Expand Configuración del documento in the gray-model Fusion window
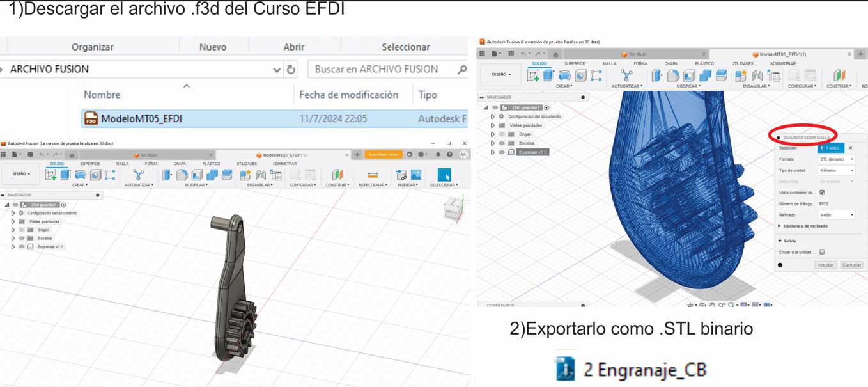Viewport: 868px width, 387px height. [12, 213]
